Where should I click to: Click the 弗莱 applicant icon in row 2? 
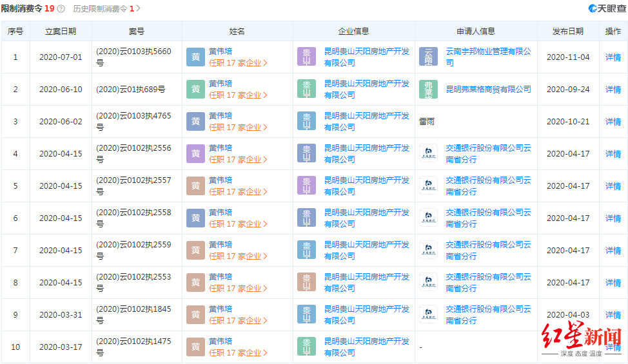click(x=428, y=89)
